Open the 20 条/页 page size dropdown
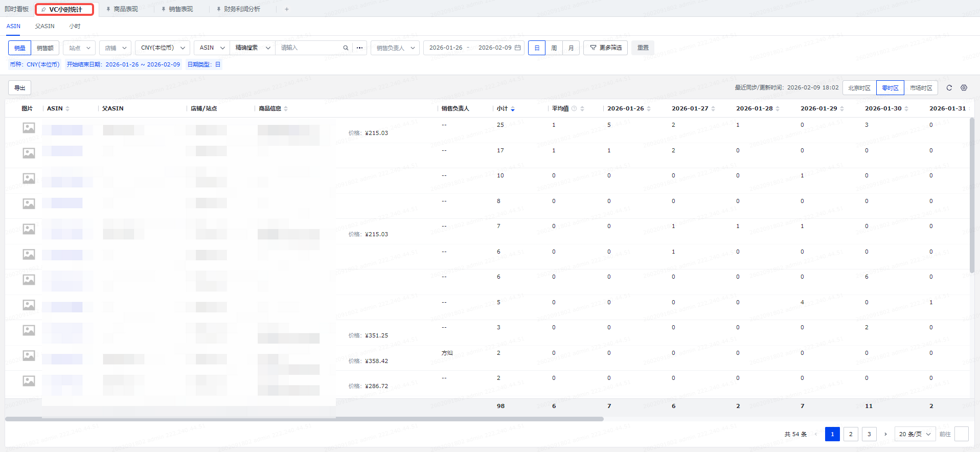This screenshot has width=980, height=452. (915, 434)
